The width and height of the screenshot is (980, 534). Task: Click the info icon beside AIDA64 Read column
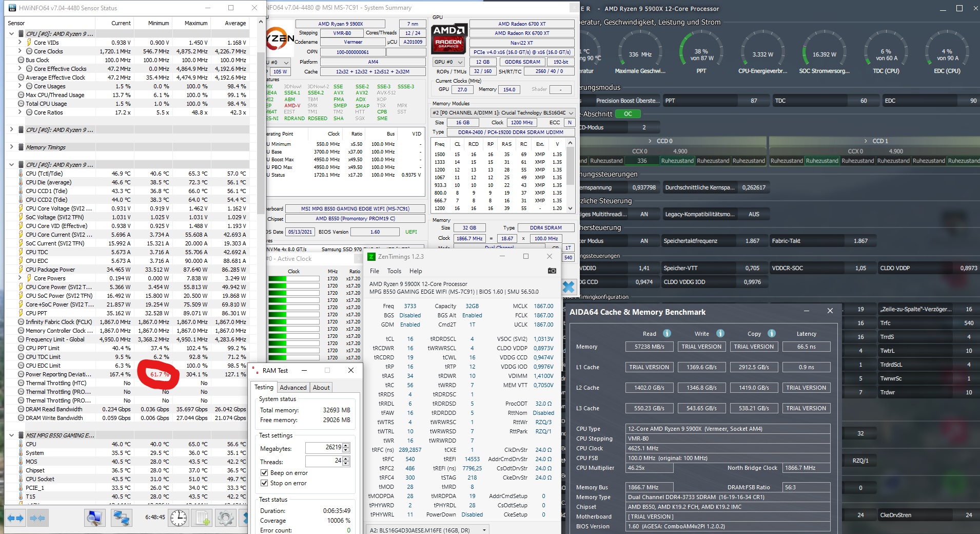coord(667,334)
